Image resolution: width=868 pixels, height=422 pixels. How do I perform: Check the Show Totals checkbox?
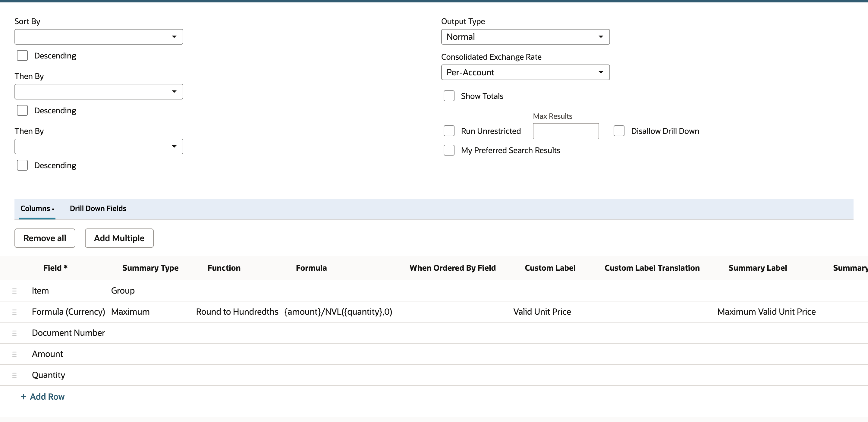point(449,96)
